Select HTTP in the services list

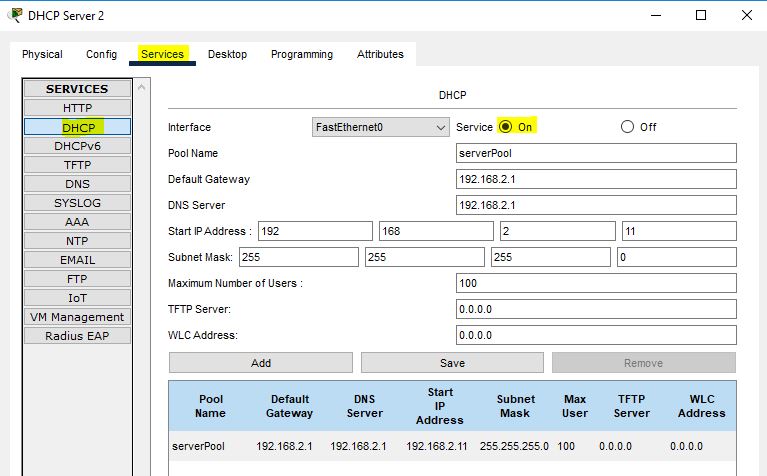pos(77,108)
